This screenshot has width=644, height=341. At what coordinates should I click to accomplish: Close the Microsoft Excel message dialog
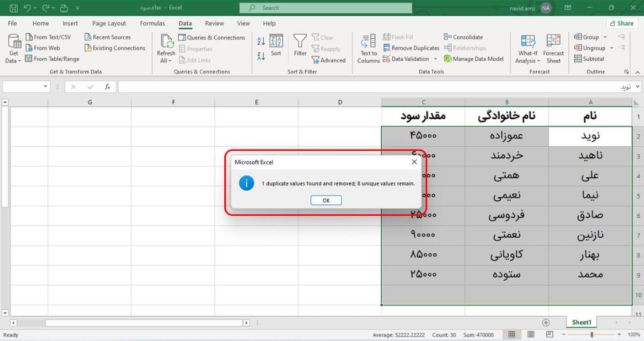point(414,162)
